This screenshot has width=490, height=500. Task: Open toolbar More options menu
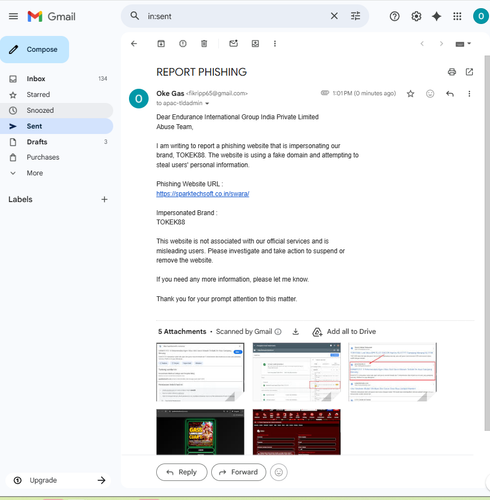[x=275, y=44]
